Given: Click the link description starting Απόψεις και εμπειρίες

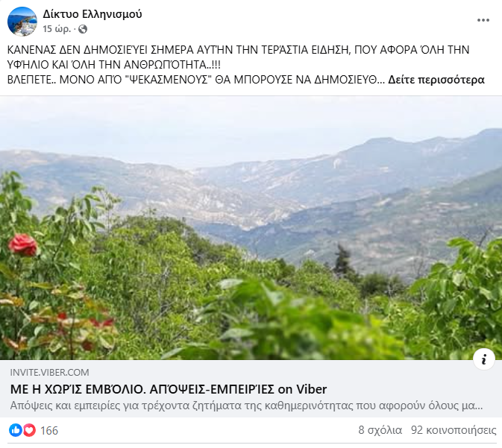Looking at the screenshot, I should 246,406.
